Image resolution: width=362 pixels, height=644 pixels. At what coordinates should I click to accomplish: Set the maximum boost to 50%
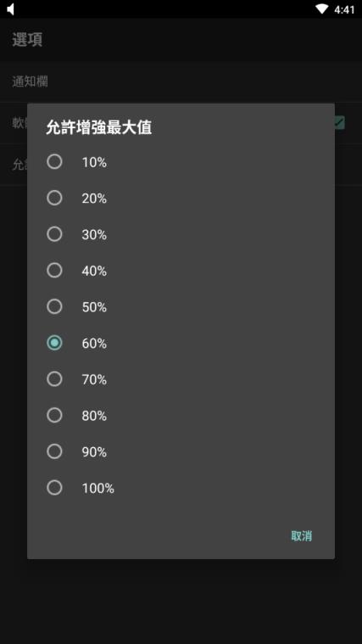54,306
